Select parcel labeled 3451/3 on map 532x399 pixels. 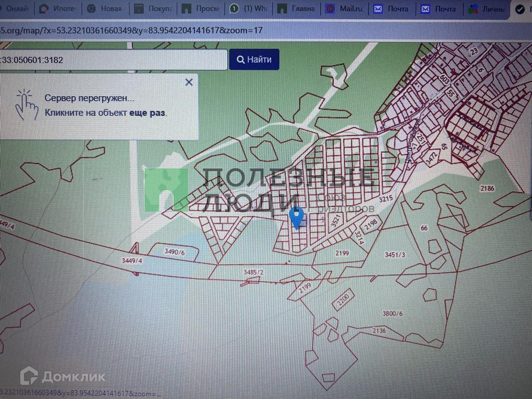(x=395, y=255)
